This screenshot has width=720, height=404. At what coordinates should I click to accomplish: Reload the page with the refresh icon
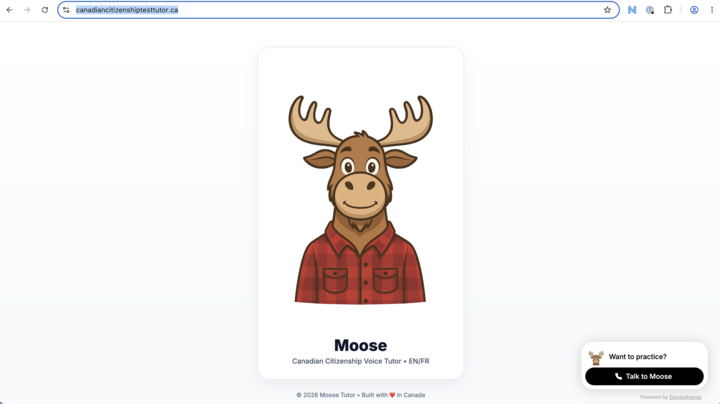coord(45,10)
